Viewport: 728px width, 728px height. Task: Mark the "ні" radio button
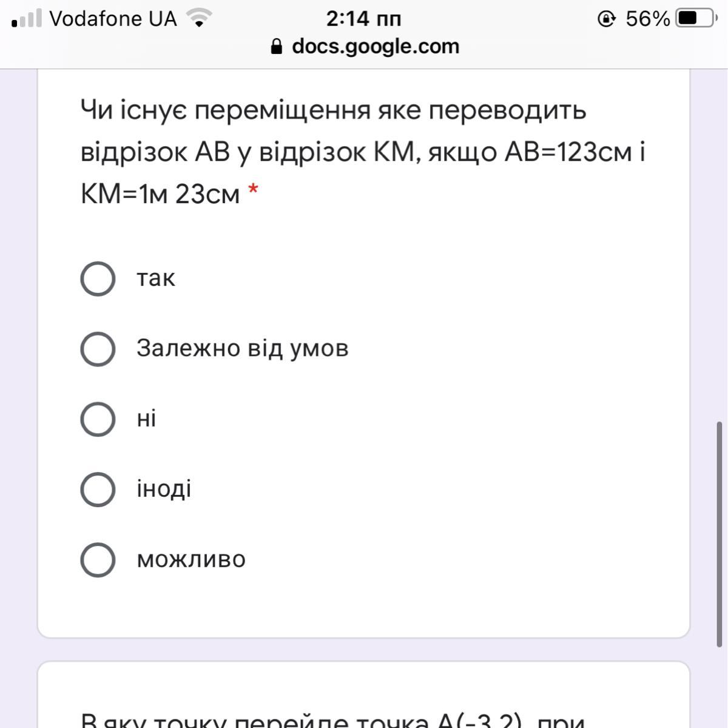[x=98, y=419]
